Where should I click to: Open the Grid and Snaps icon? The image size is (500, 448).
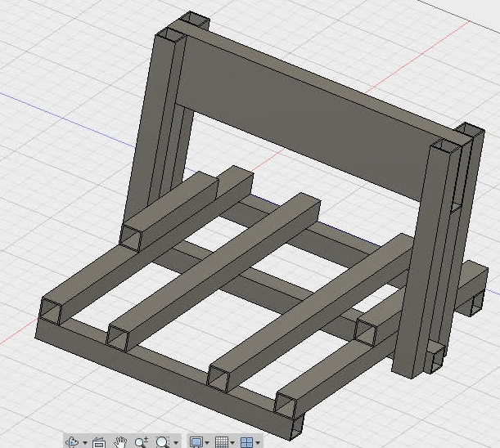[222, 442]
